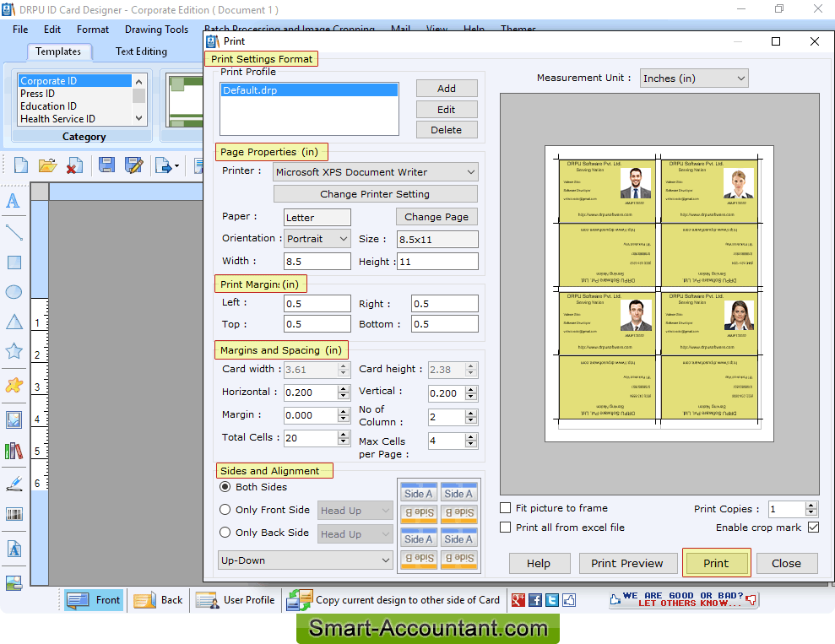This screenshot has width=835, height=644.
Task: Switch to the Back card side
Action: pyautogui.click(x=158, y=600)
